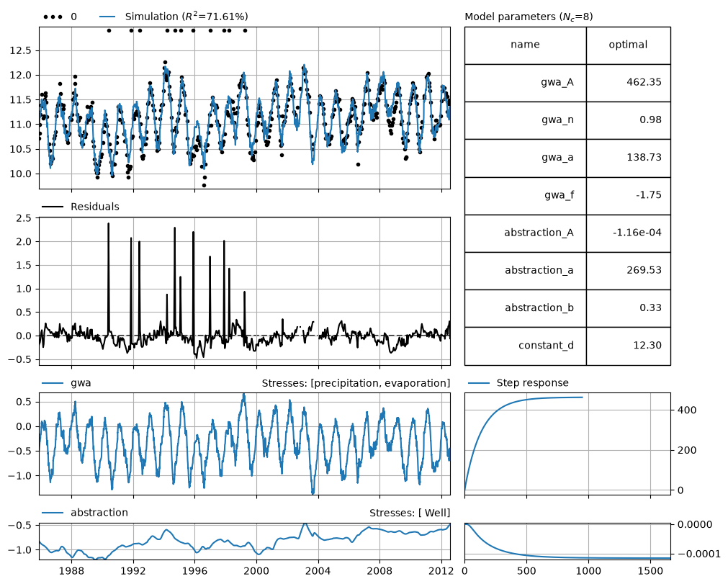This screenshot has width=728, height=584.
Task: Click the 'Stresses: [ Well]' title
Action: click(x=410, y=513)
